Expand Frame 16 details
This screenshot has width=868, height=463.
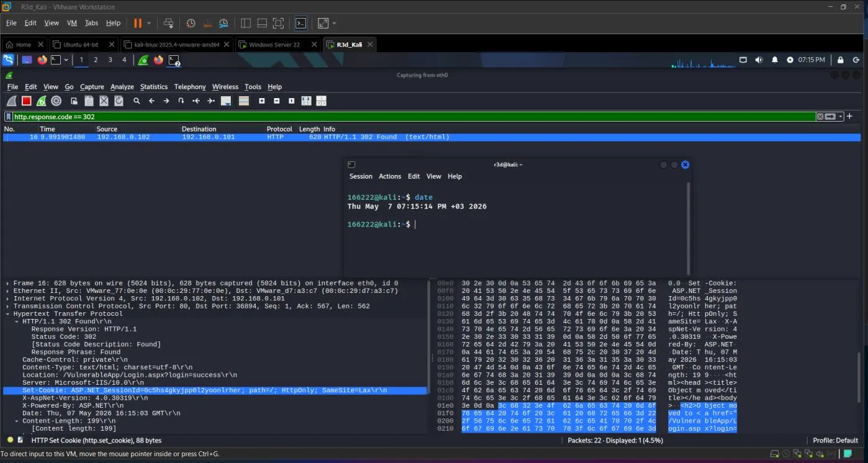coord(8,283)
